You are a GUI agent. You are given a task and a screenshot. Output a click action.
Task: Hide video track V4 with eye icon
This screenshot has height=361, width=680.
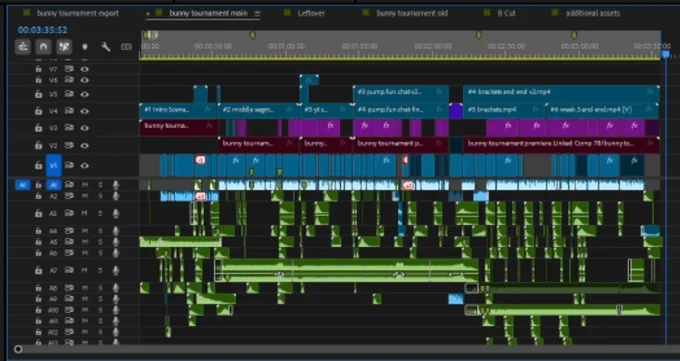click(x=85, y=111)
